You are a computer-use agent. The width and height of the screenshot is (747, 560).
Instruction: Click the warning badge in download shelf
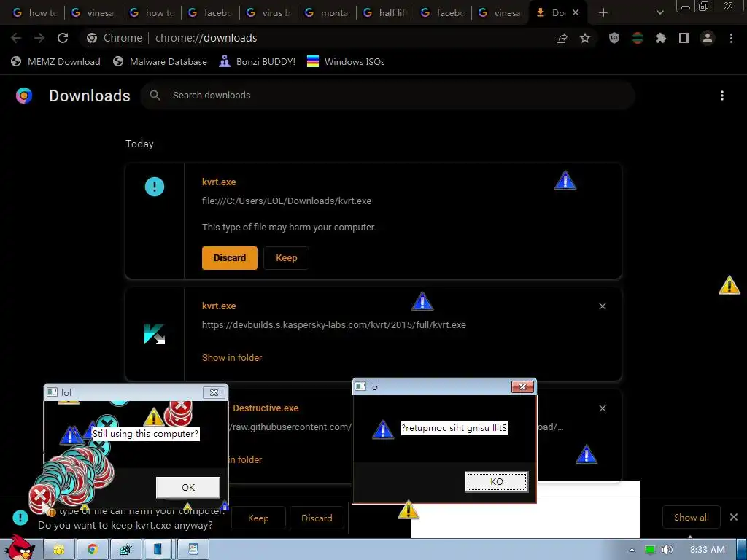coord(20,517)
